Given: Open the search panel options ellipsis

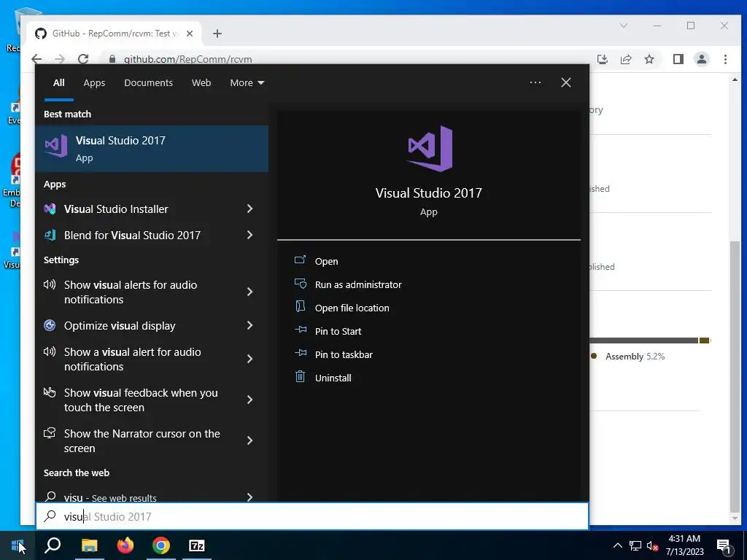Looking at the screenshot, I should click(535, 82).
